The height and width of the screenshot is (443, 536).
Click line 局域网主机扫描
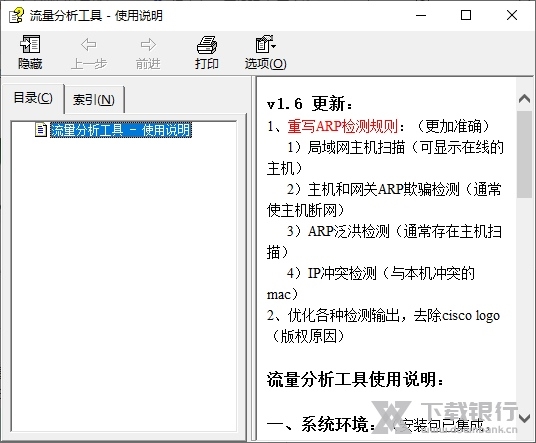[x=356, y=147]
